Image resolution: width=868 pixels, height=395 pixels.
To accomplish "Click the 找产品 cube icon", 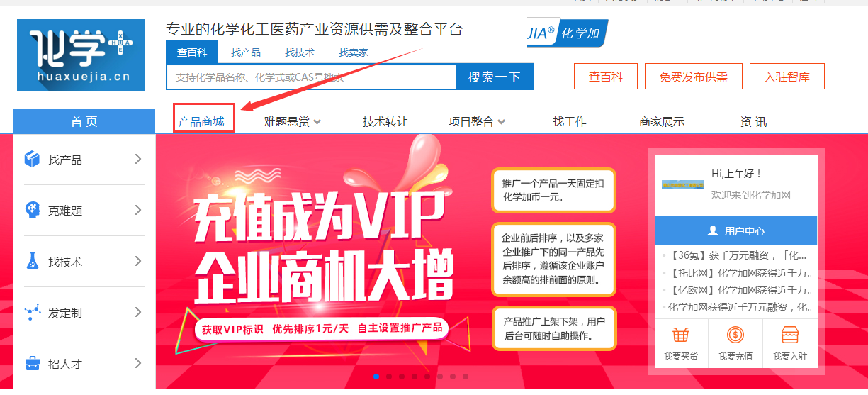I will 33,160.
